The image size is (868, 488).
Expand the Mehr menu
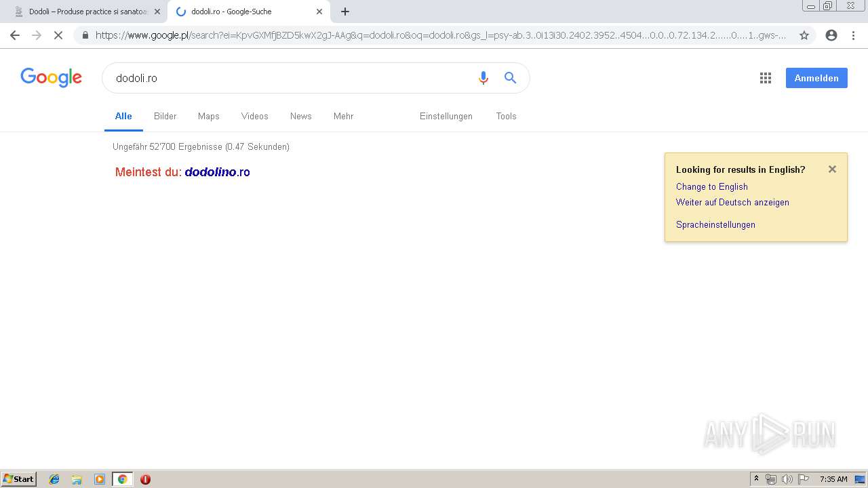point(343,116)
